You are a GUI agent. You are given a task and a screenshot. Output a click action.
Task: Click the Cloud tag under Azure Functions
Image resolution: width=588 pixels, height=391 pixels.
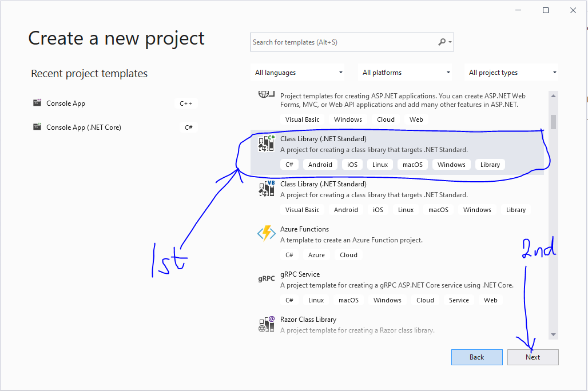coord(349,255)
